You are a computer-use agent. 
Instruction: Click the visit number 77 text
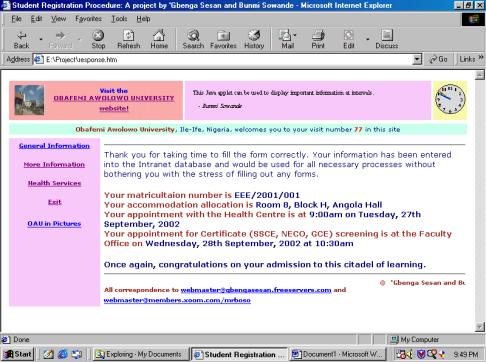(358, 129)
